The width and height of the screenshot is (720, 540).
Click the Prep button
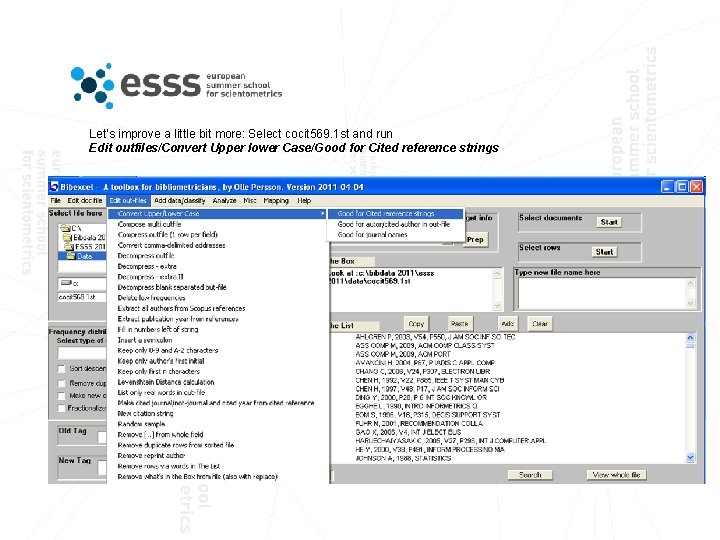pos(475,239)
